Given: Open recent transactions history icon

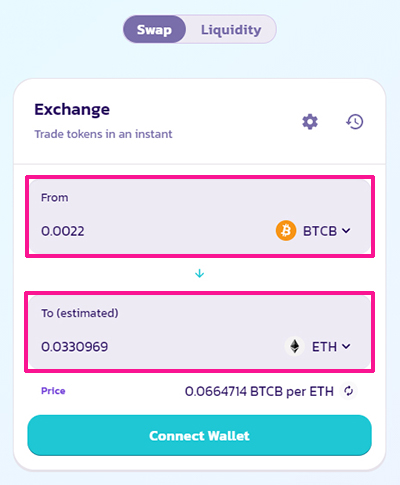Looking at the screenshot, I should [x=355, y=122].
